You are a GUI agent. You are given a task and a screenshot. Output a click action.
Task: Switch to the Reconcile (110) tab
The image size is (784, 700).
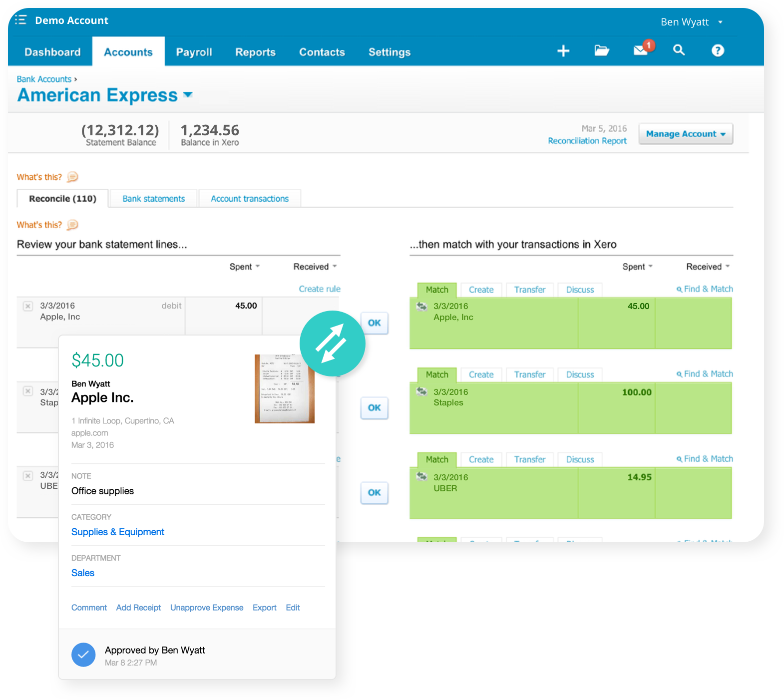point(63,199)
